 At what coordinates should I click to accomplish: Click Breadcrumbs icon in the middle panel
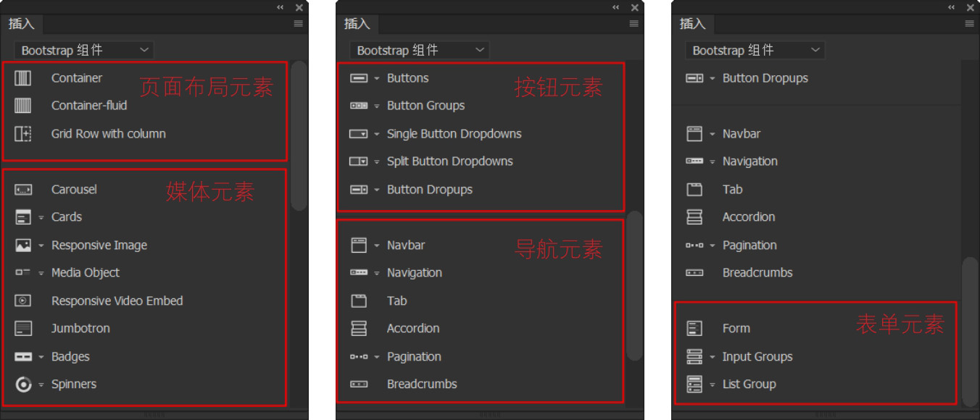[x=359, y=385]
